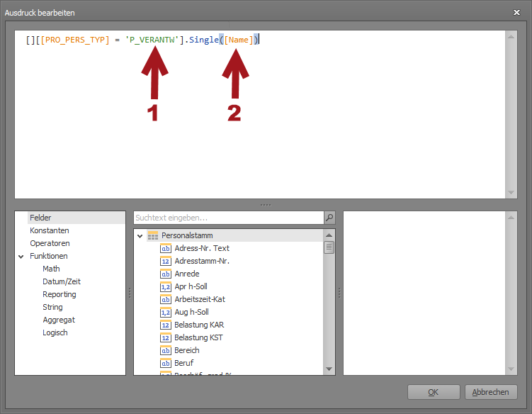The image size is (532, 414).
Task: Open the Datum/Zeit functions list
Action: click(x=62, y=281)
